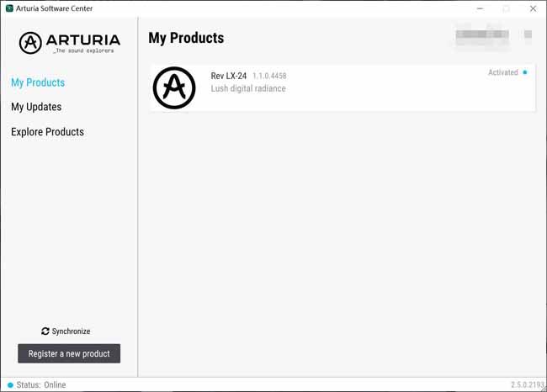The image size is (547, 392).
Task: Click the blue Activated status dot
Action: tap(524, 72)
